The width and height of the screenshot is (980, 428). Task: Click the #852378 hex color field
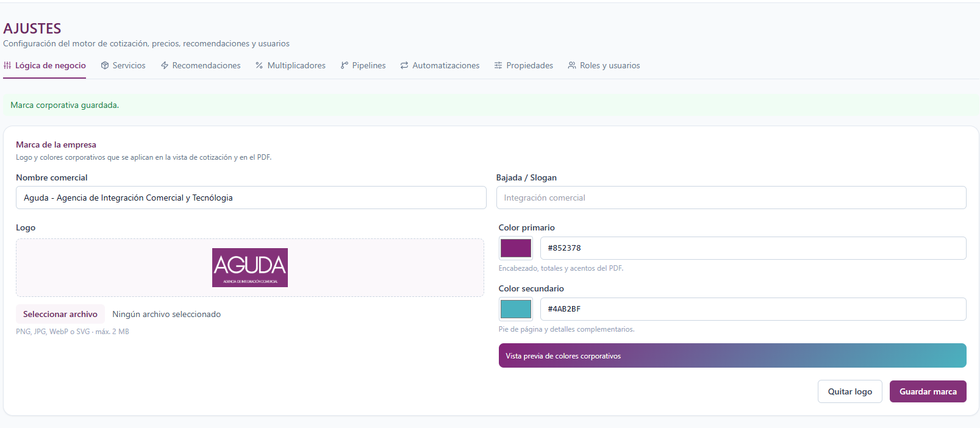click(753, 248)
